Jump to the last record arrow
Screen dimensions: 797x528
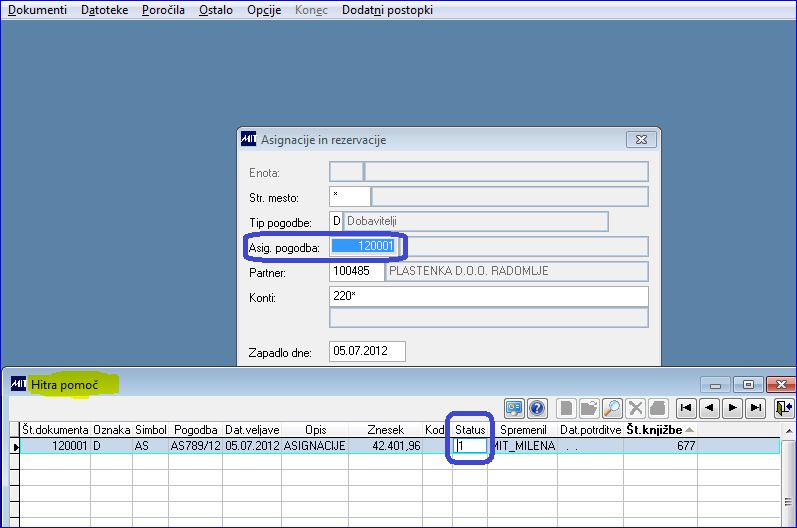coord(756,408)
